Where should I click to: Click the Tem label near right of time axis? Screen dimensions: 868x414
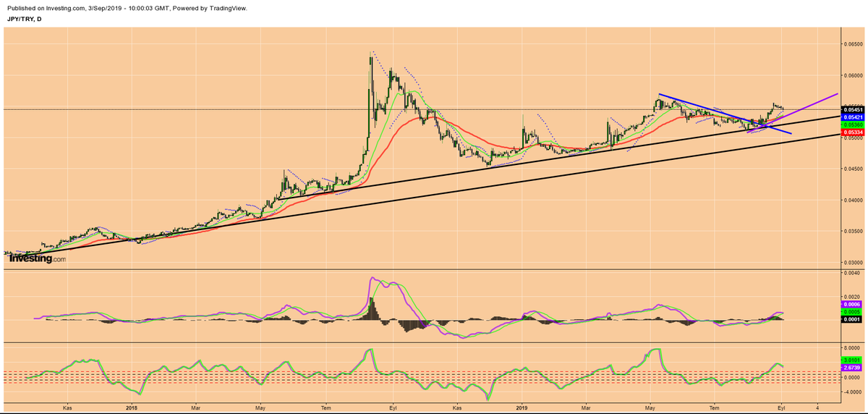[715, 408]
